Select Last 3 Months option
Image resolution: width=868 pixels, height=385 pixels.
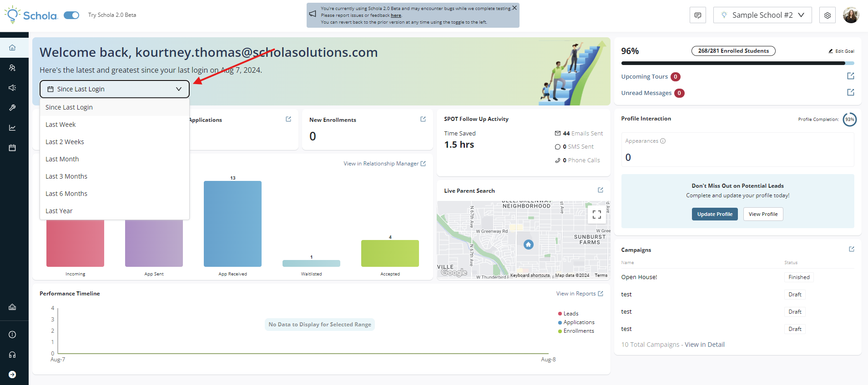pos(115,176)
